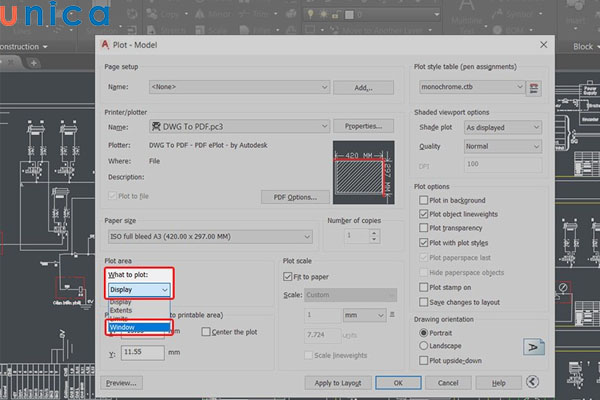Enable Plot upside-down checkbox

pyautogui.click(x=424, y=360)
